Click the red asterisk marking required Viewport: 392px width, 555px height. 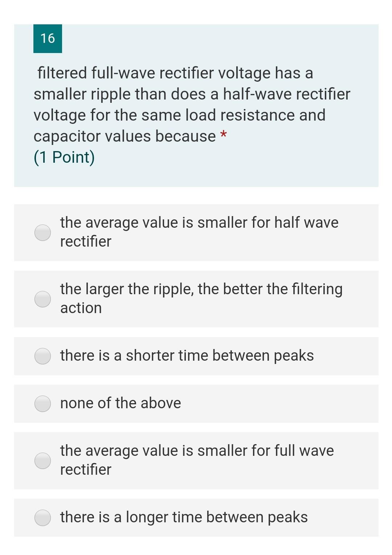(224, 136)
